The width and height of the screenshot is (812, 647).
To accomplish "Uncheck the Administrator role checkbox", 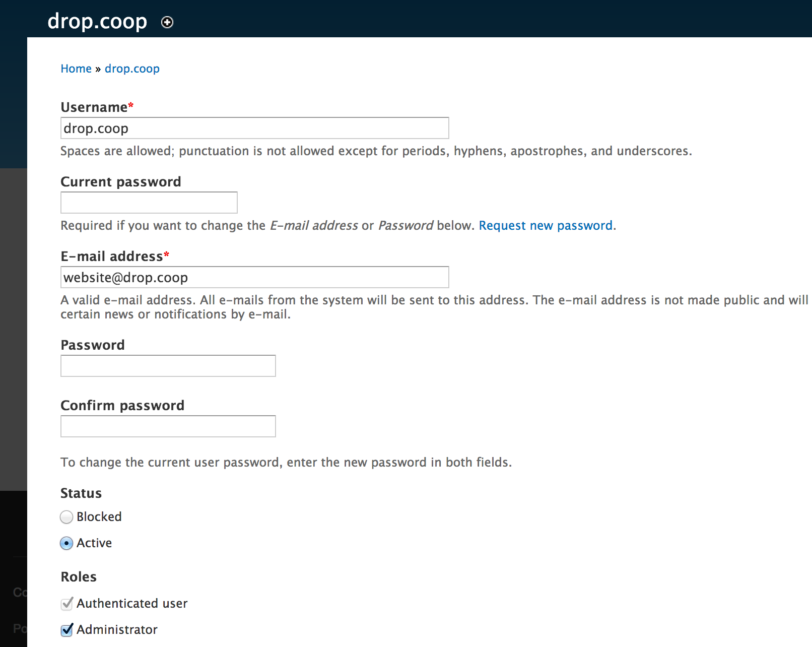I will (x=66, y=629).
